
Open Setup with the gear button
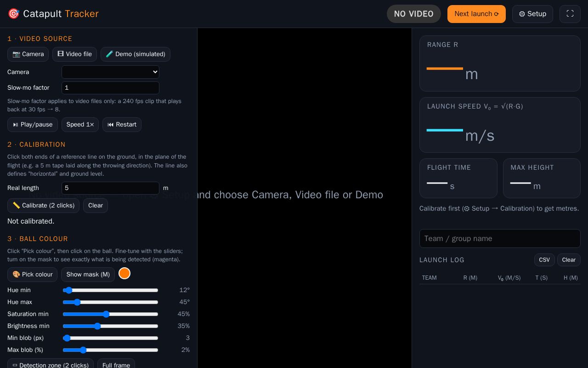click(532, 14)
